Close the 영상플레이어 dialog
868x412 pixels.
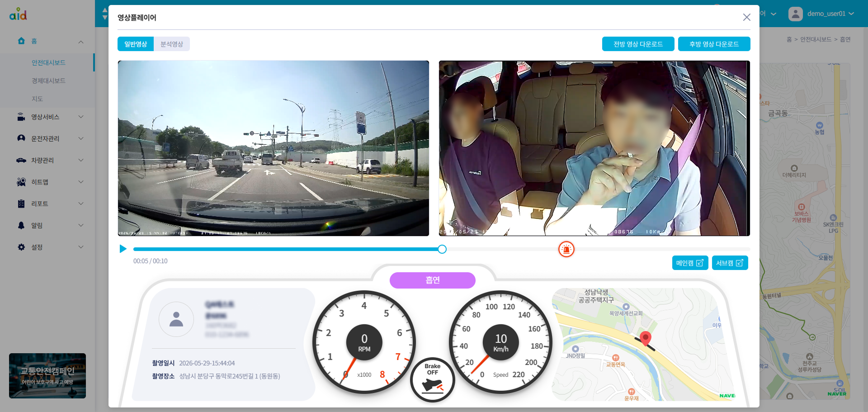point(746,17)
